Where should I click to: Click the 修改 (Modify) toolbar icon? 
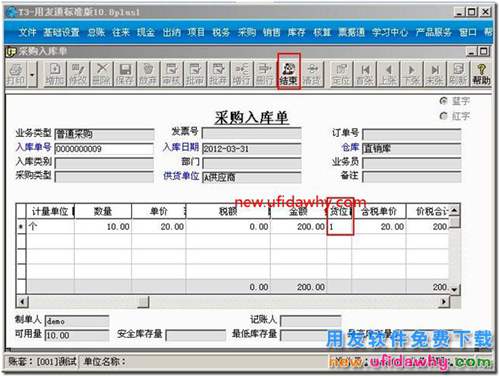78,74
